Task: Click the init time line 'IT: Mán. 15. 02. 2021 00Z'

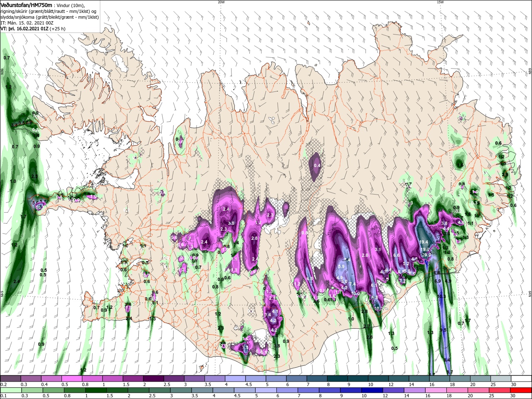Action: pyautogui.click(x=27, y=23)
